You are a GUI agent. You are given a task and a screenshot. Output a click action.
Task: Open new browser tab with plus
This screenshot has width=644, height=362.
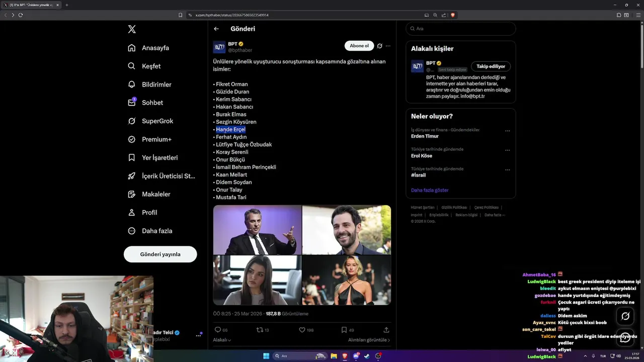coord(66,5)
